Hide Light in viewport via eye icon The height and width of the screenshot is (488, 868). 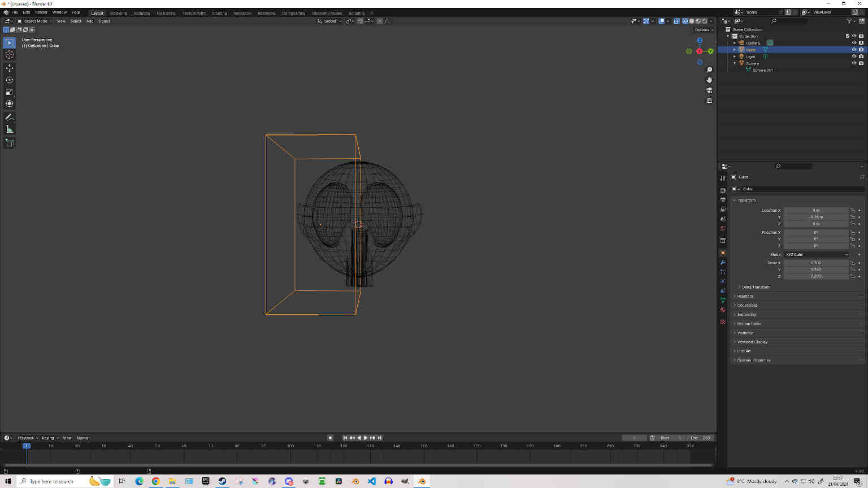(854, 56)
